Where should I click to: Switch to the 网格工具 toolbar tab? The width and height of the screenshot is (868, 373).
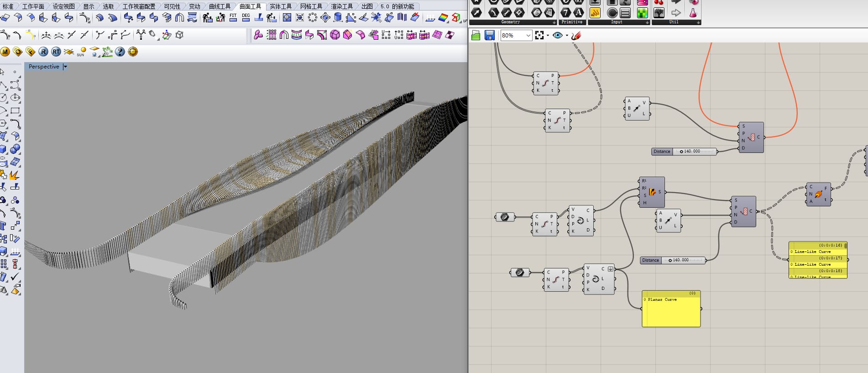[311, 6]
